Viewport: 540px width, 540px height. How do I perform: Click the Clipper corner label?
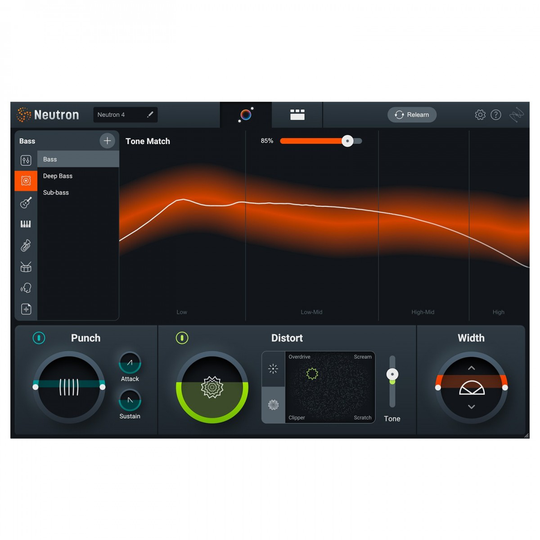tap(297, 417)
